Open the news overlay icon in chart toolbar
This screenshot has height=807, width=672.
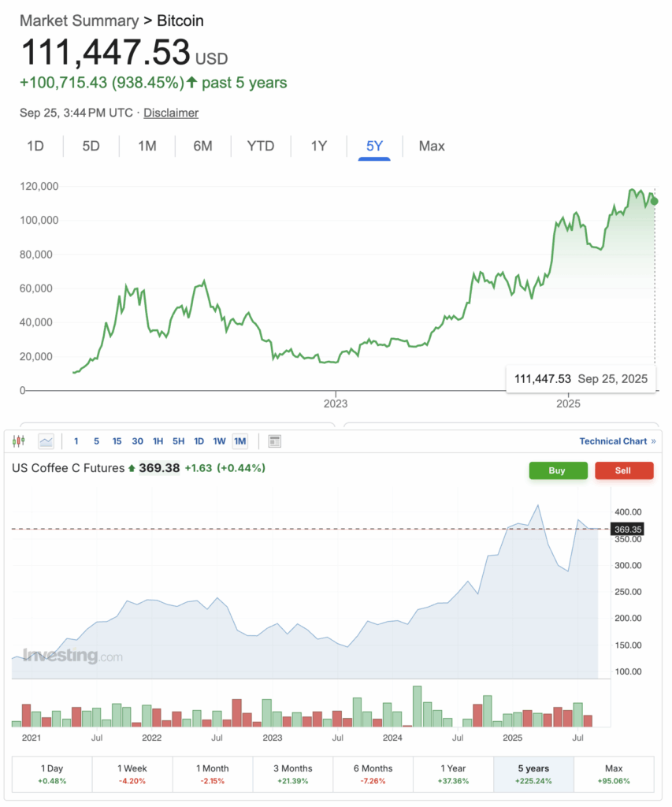[274, 441]
